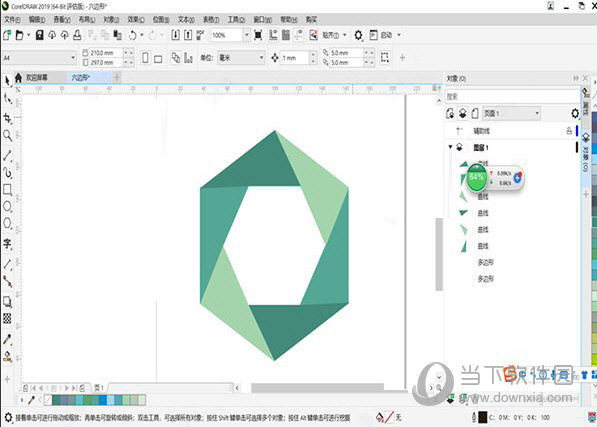Screen dimensions: 597x427
Task: Toggle Snap Off button
Action: (313, 35)
